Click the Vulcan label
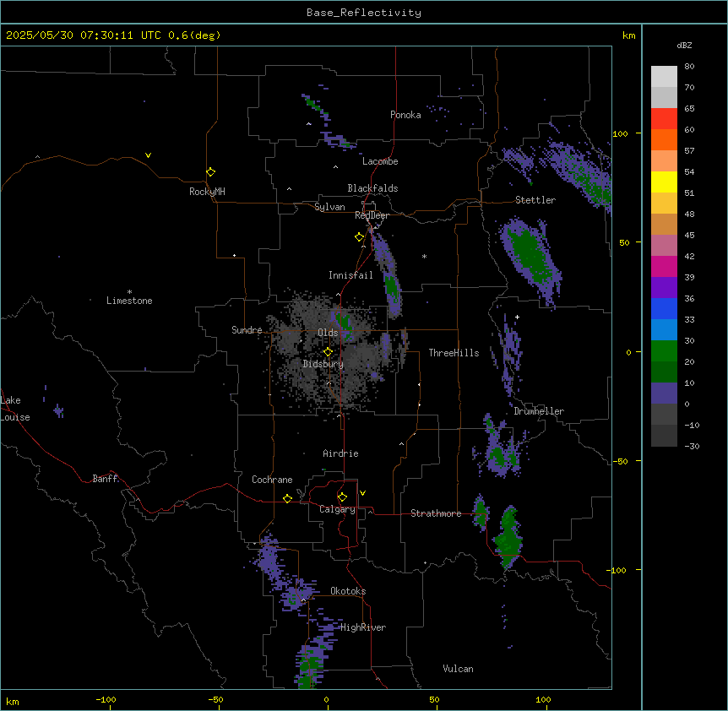728x711 pixels. point(459,669)
